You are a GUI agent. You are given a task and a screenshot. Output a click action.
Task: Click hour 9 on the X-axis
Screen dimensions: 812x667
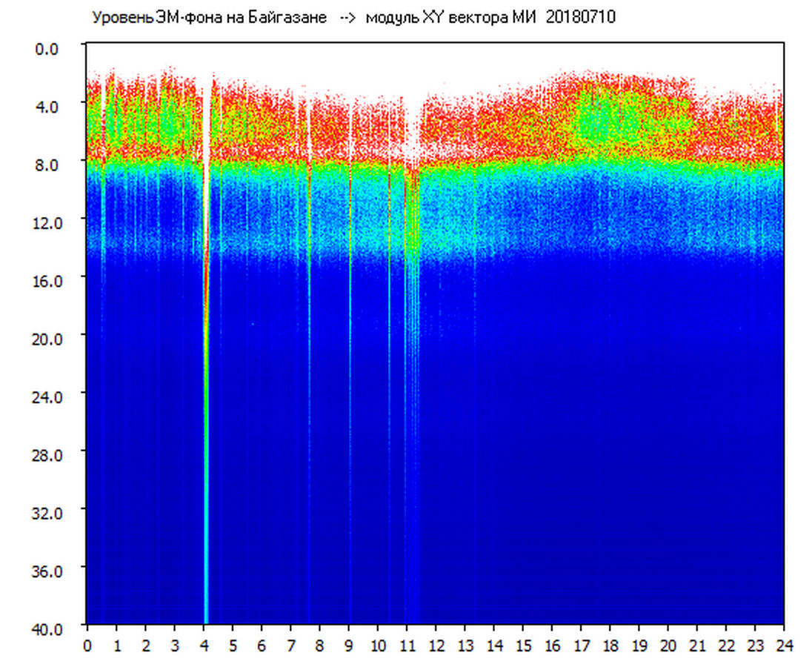[x=349, y=645]
